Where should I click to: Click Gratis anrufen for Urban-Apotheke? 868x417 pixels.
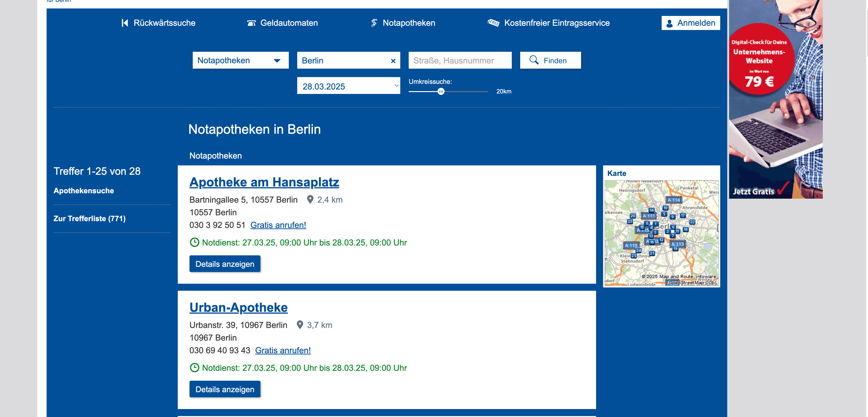click(x=283, y=350)
